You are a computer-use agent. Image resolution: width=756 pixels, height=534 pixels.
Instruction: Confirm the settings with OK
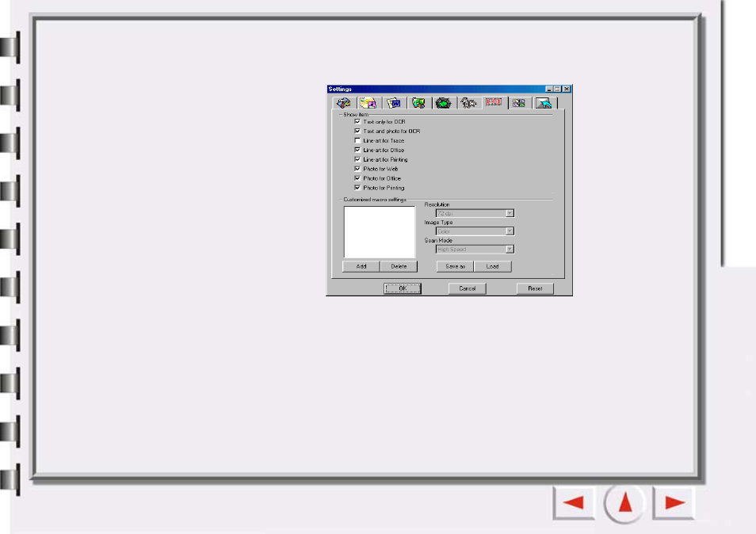pyautogui.click(x=403, y=288)
